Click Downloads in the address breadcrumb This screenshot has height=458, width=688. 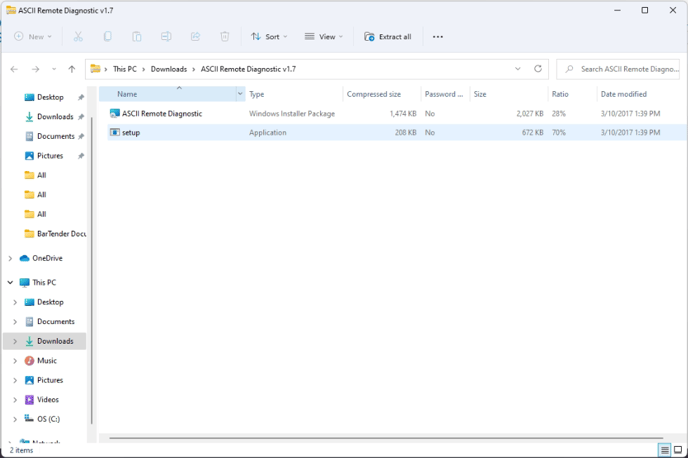[168, 69]
